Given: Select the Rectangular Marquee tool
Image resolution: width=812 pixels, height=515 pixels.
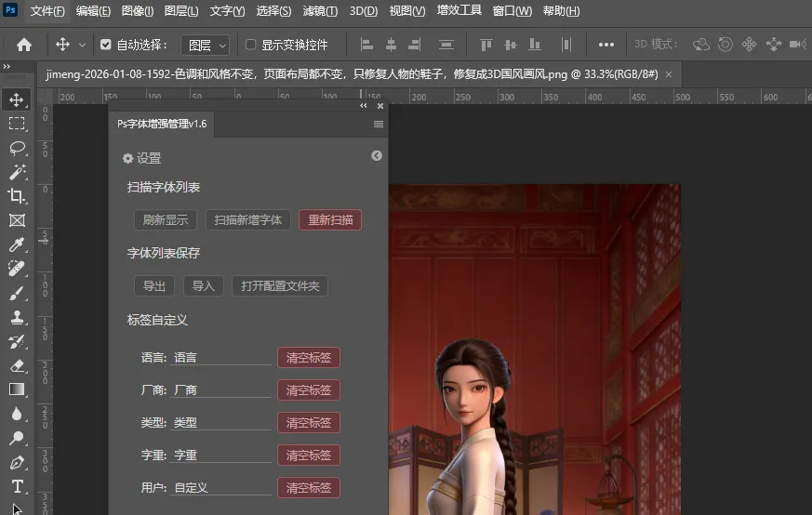Looking at the screenshot, I should coord(17,124).
